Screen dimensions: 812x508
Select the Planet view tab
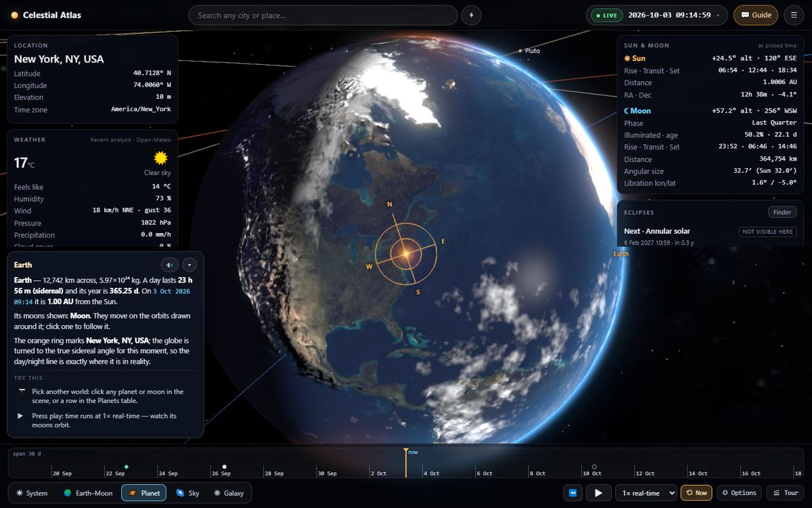[143, 493]
